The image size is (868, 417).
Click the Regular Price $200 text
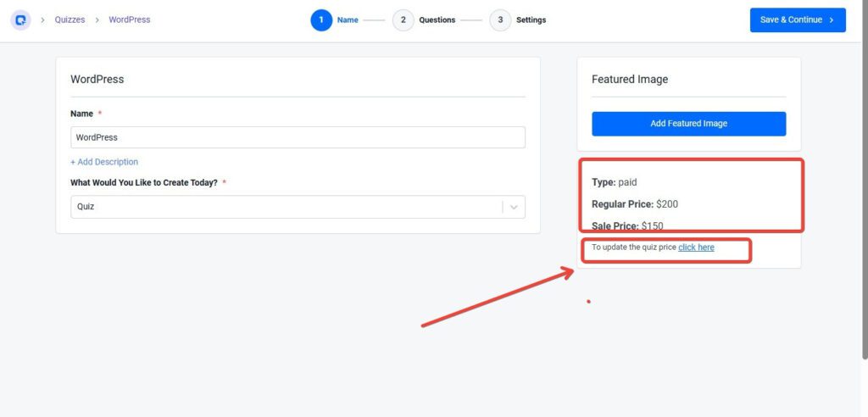coord(635,204)
